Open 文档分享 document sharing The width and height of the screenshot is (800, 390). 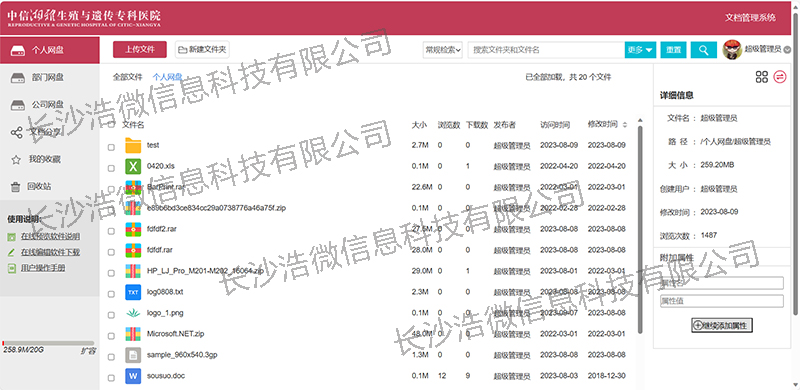click(45, 132)
